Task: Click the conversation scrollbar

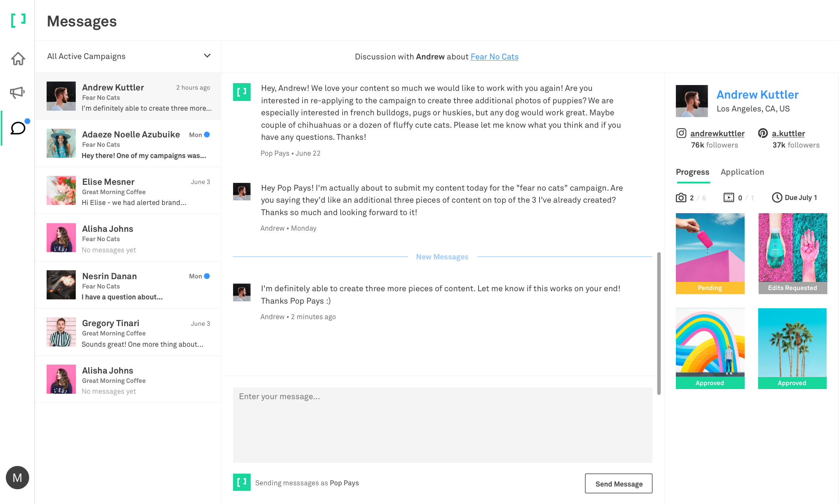Action: pos(659,323)
